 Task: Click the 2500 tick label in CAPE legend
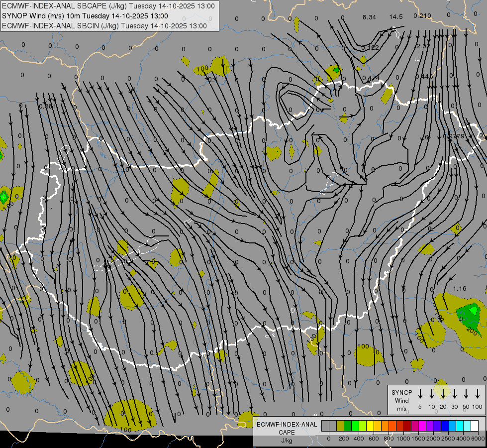[448, 439]
